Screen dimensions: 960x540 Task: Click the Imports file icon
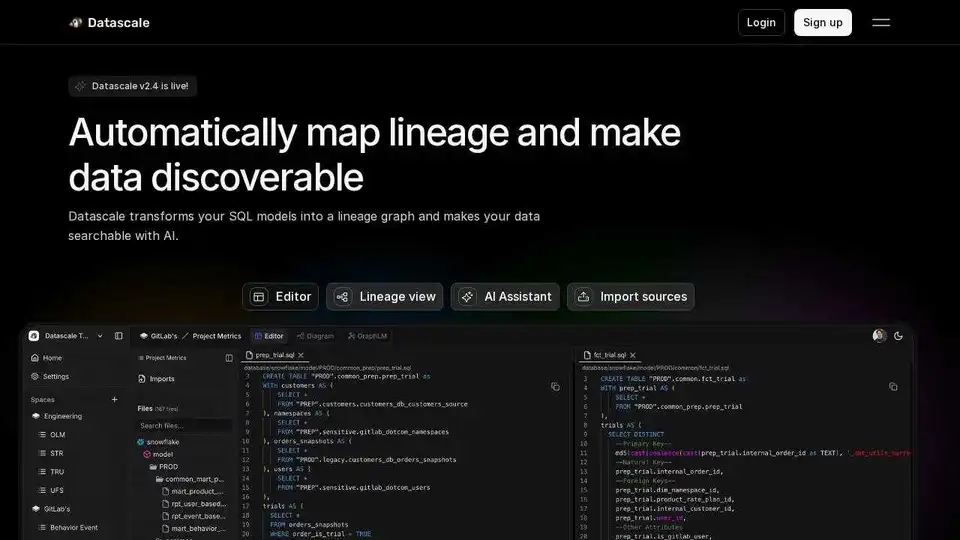point(142,379)
